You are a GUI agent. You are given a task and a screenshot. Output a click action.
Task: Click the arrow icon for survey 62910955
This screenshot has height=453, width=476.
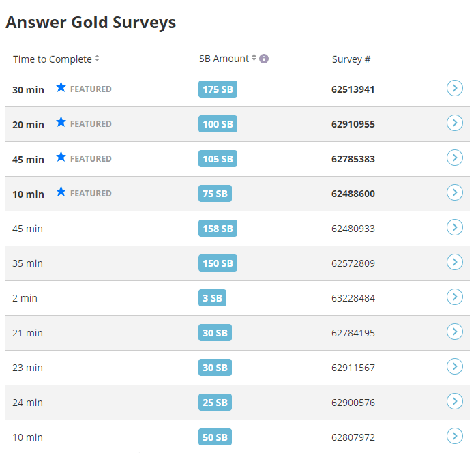coord(454,123)
